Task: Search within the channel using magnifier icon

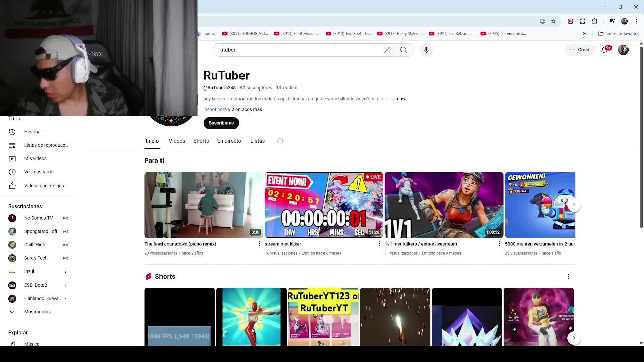Action: [x=280, y=141]
